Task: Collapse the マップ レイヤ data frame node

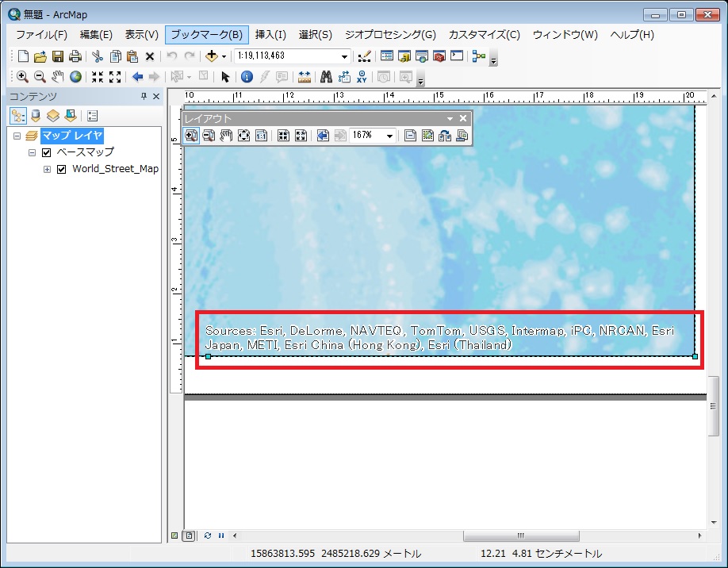Action: point(17,136)
